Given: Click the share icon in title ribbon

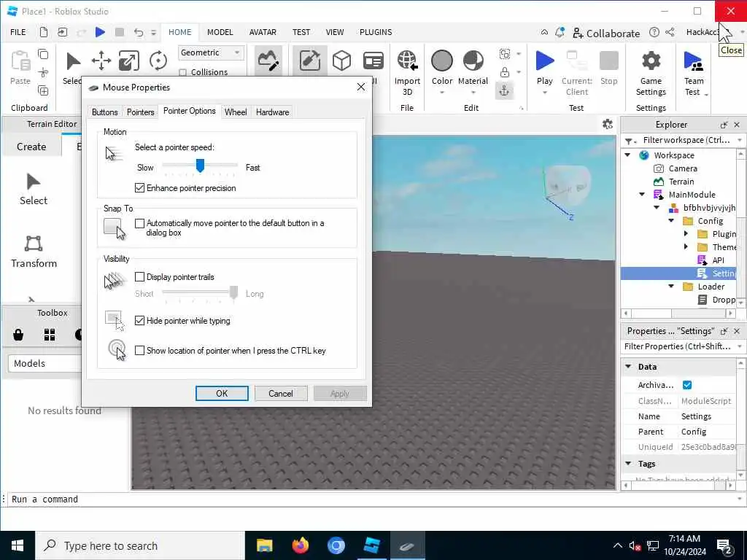Looking at the screenshot, I should click(x=670, y=32).
